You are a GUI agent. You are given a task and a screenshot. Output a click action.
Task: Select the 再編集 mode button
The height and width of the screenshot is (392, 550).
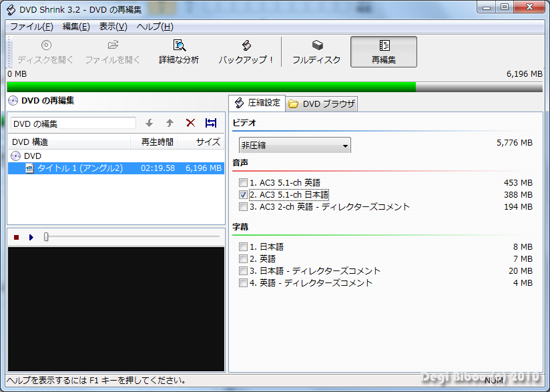pyautogui.click(x=384, y=52)
